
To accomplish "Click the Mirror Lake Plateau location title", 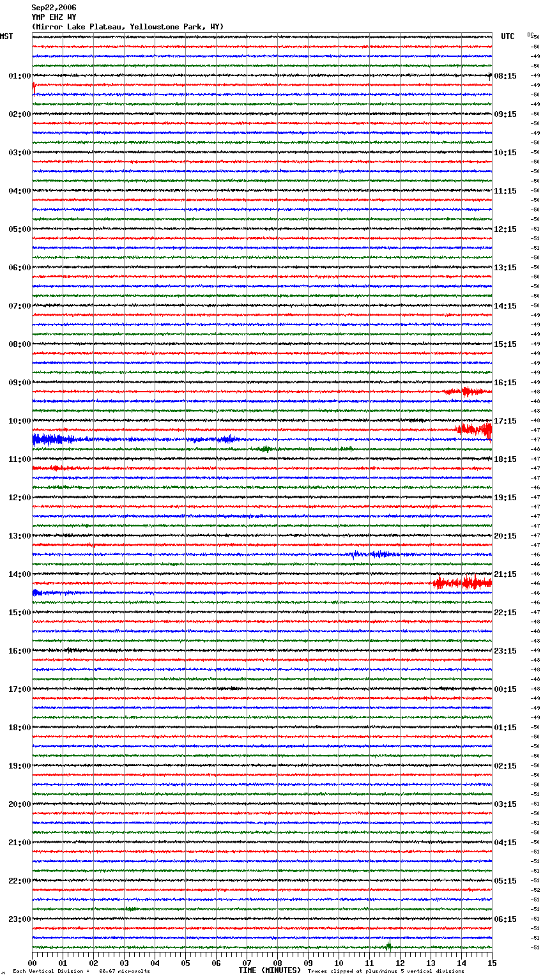I will click(x=128, y=27).
